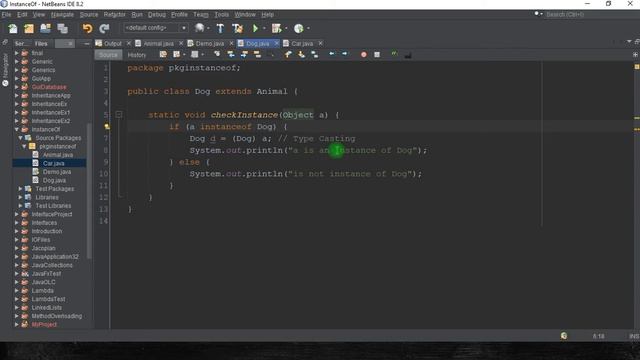640x360 pixels.
Task: Switch to the Services panel tab
Action: coord(20,43)
